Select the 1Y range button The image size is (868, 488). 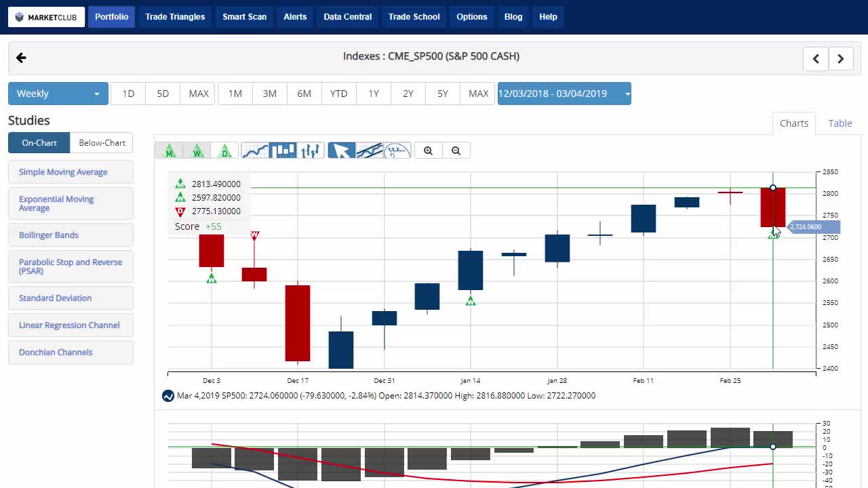[x=374, y=94]
